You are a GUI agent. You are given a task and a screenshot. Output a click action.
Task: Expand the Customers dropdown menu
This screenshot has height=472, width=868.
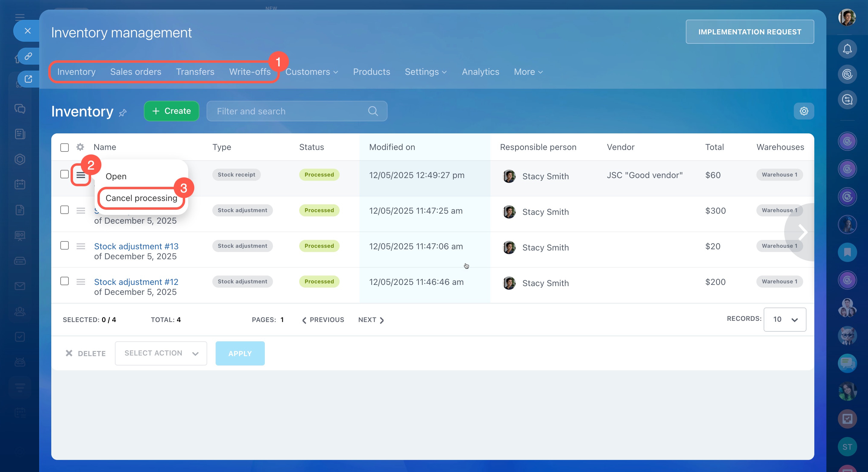coord(311,72)
